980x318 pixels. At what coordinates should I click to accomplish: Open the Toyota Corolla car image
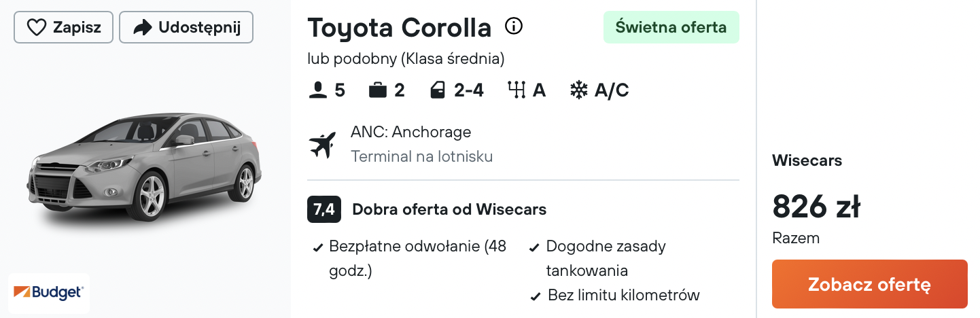144,166
